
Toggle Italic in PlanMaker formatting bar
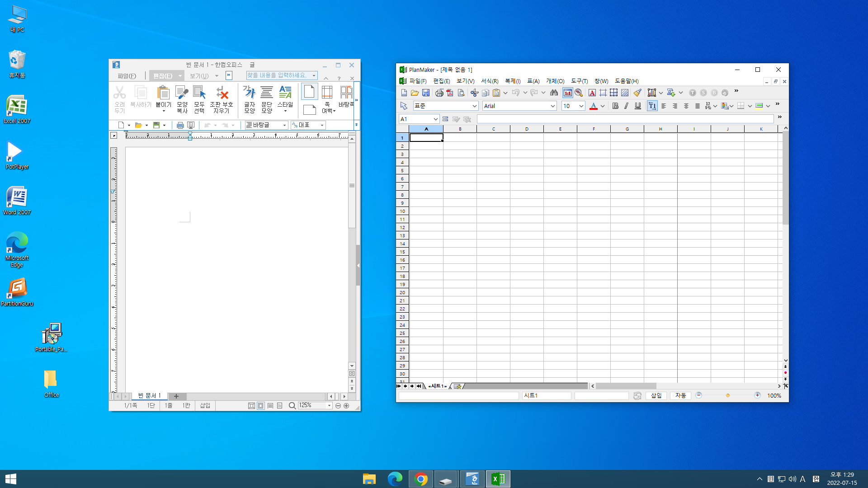click(x=626, y=106)
